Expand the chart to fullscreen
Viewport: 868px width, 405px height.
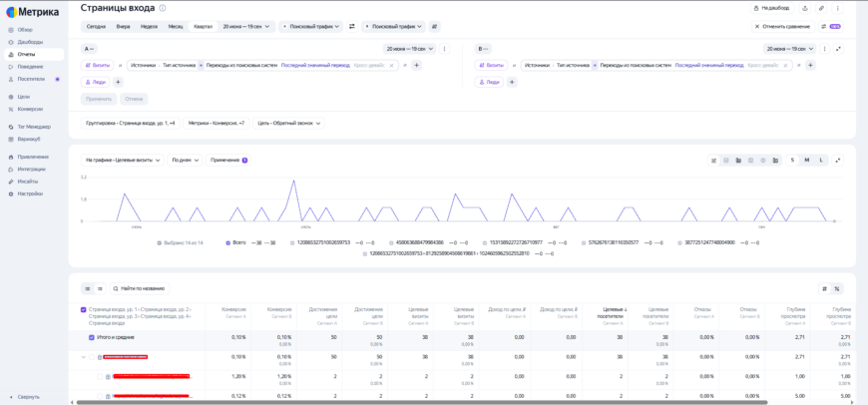coord(839,160)
